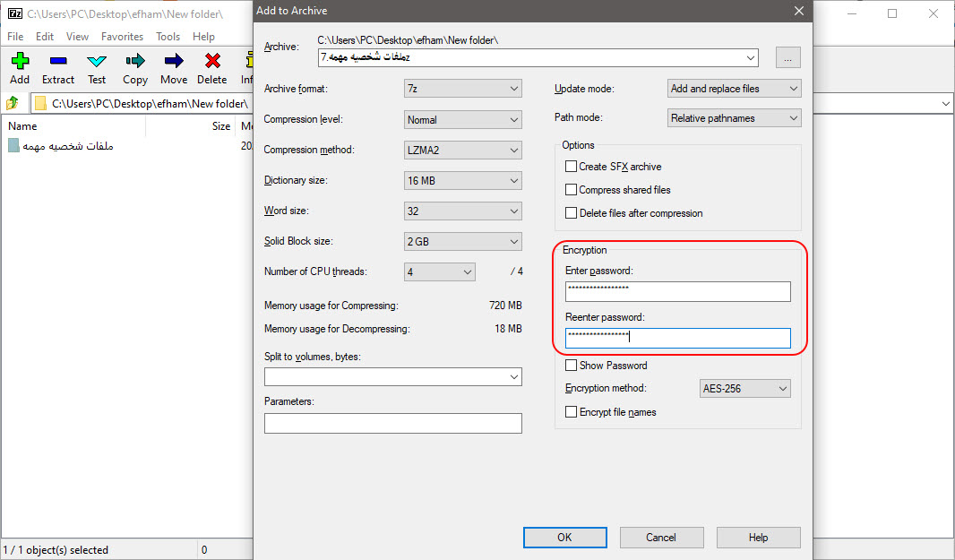Open the Favorites menu
This screenshot has width=955, height=560.
click(x=122, y=37)
